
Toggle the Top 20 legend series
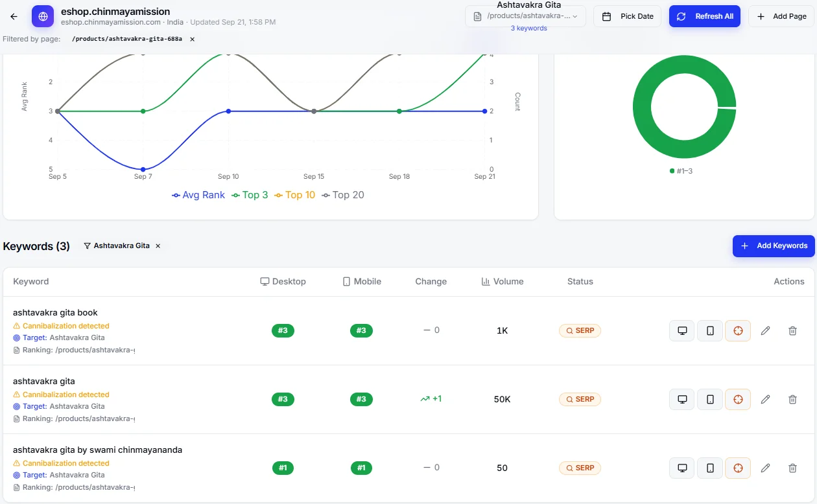(x=343, y=195)
